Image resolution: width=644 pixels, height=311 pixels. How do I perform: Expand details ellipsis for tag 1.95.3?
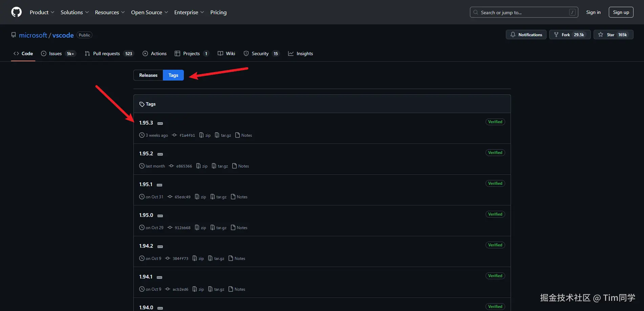pos(160,124)
